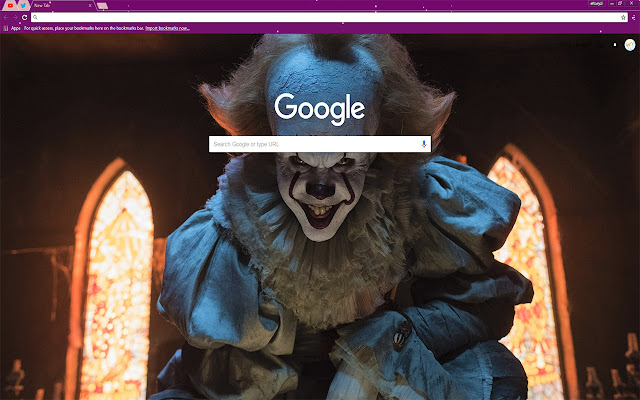Open a new tab with the new-tab button
Image resolution: width=640 pixels, height=400 pixels.
(102, 6)
